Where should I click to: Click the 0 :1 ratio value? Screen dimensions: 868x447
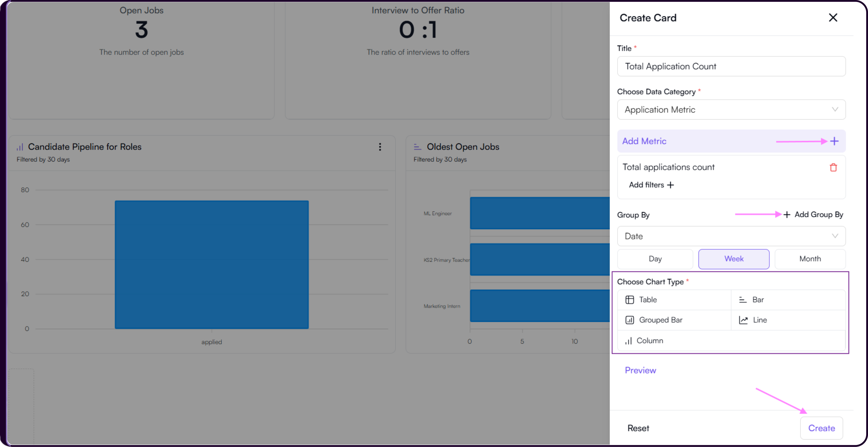pos(418,30)
